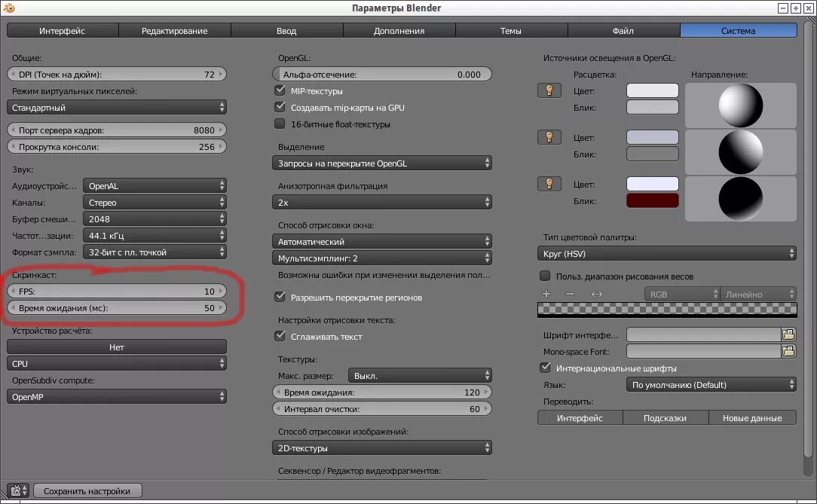The height and width of the screenshot is (504, 817).
Task: Open sample rate 44.1 кГц dropdown
Action: (155, 236)
